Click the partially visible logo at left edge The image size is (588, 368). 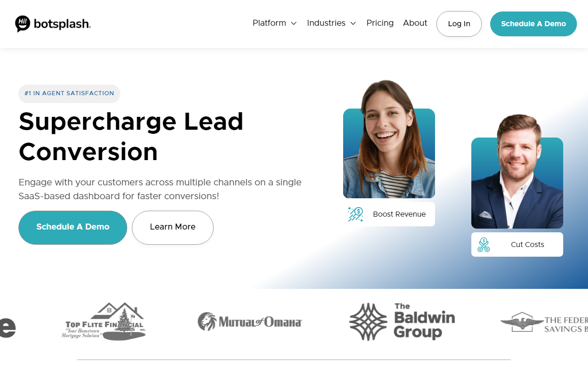[x=8, y=327]
